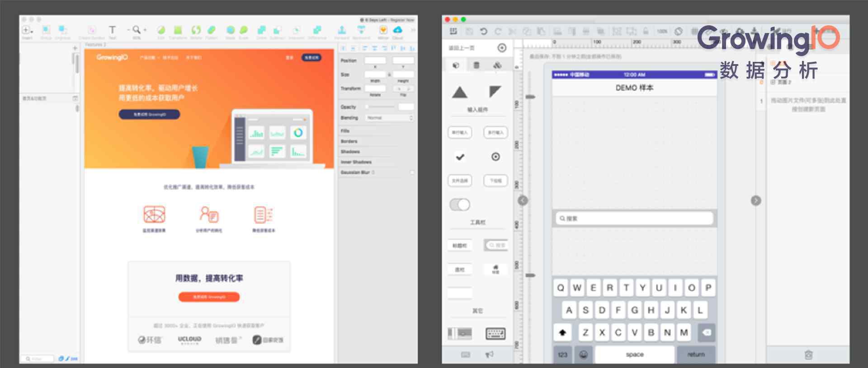Click the zoom magnifier in Sketch toolbar

137,30
